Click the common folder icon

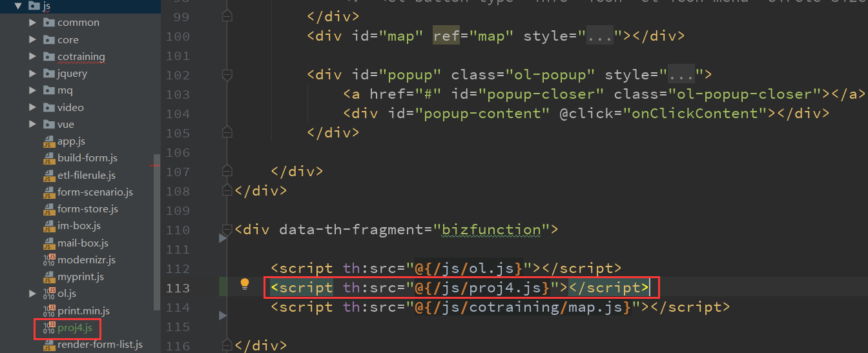[x=49, y=23]
